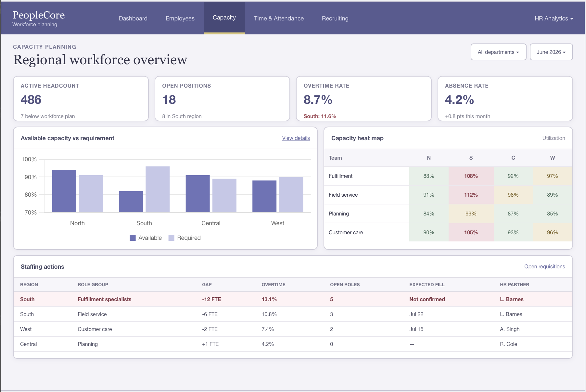Click the South 11.6% overtime note

coord(320,116)
